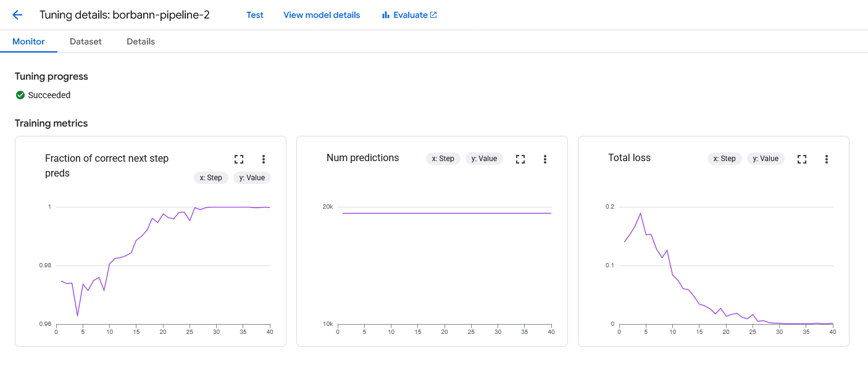Click the green Succeeded status checkmark
The image size is (868, 371).
20,95
